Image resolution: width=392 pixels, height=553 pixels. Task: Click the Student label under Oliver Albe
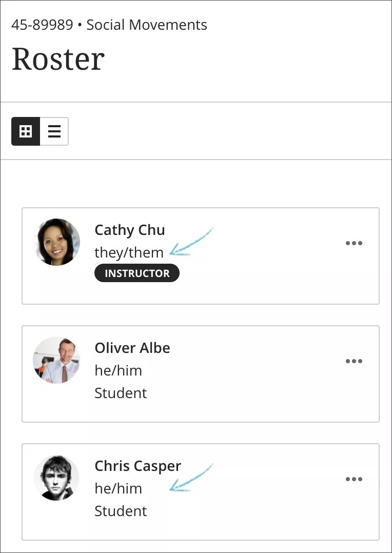point(121,393)
